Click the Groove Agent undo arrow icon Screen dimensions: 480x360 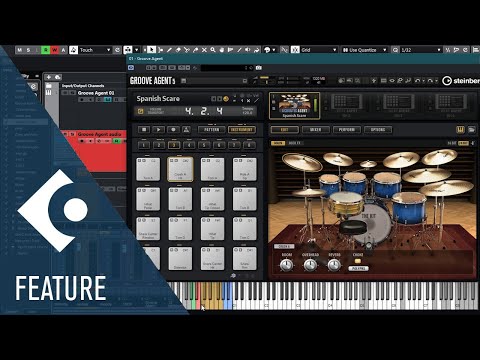[x=417, y=81]
